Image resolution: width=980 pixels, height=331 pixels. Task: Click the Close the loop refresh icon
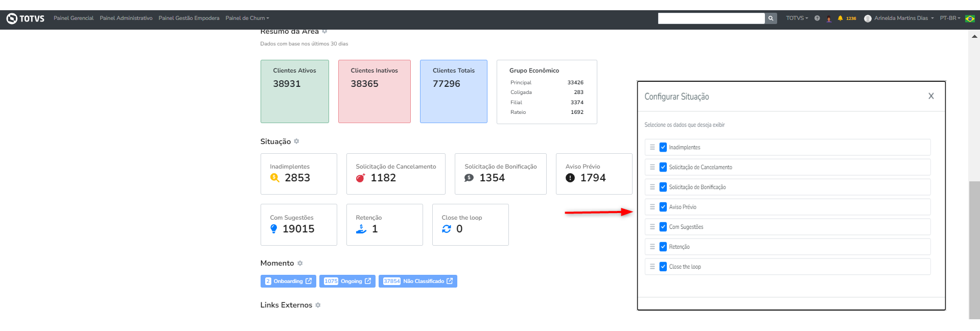(447, 229)
